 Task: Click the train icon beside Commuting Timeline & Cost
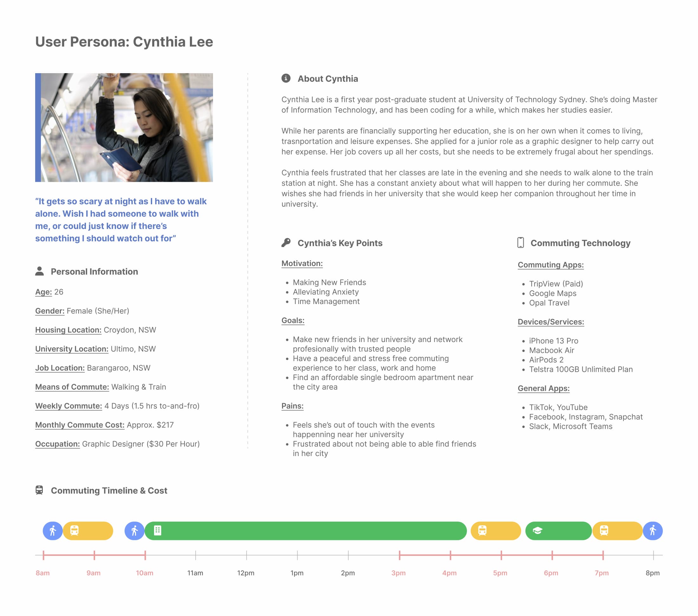pyautogui.click(x=39, y=490)
